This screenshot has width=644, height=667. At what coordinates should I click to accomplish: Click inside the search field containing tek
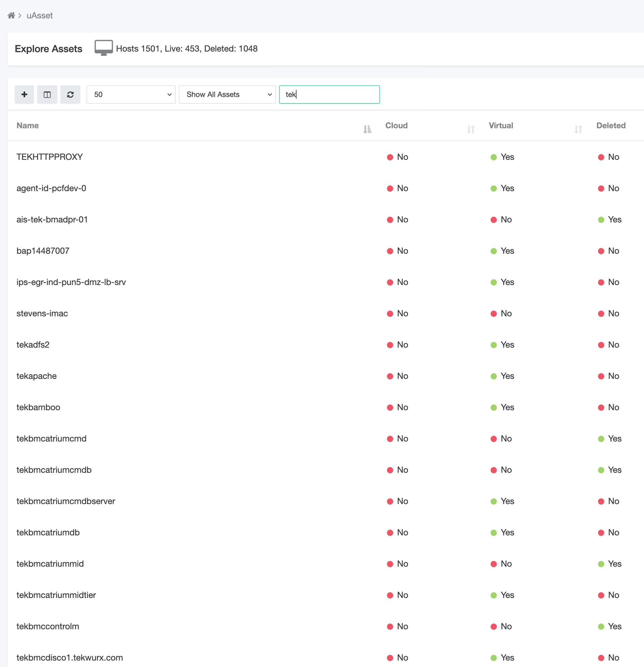coord(329,94)
